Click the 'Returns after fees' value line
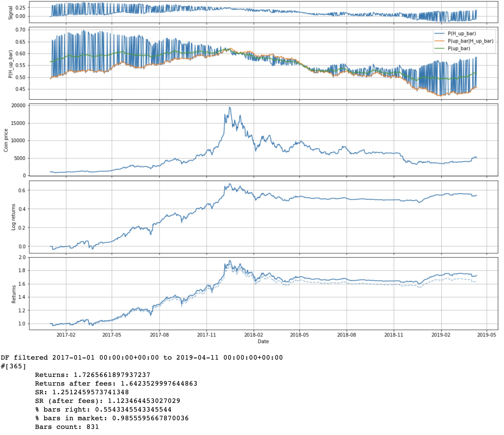 [x=116, y=384]
